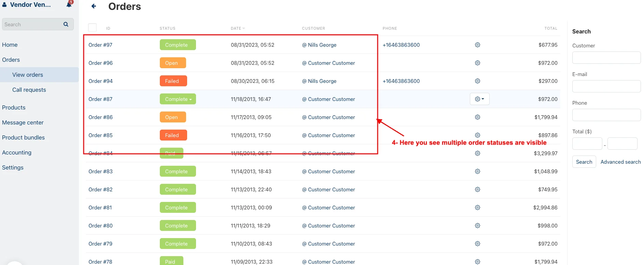This screenshot has width=644, height=265.
Task: Open Complete status dropdown for Order #87
Action: [178, 99]
